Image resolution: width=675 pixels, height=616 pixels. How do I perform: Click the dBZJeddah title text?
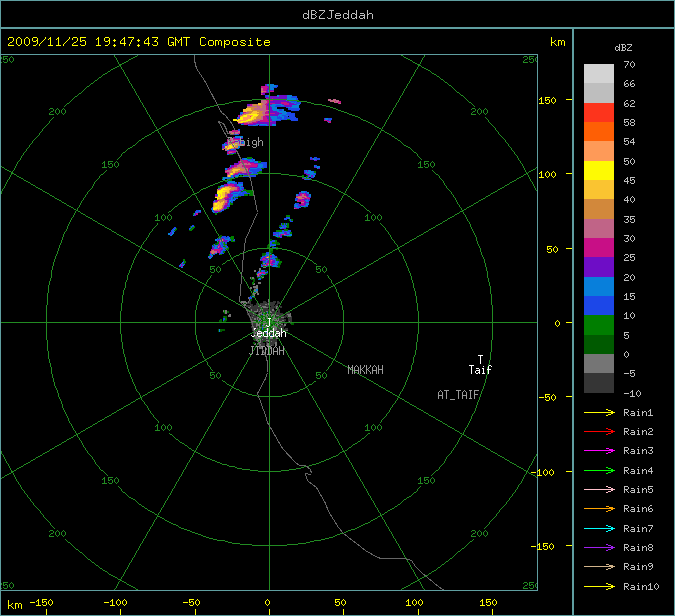(338, 15)
